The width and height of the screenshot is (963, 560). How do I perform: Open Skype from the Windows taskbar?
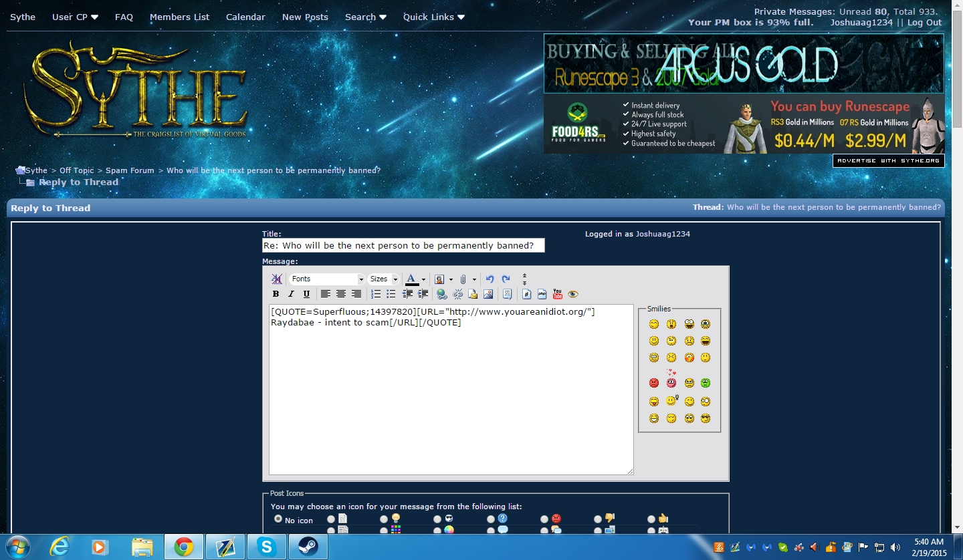[x=267, y=547]
